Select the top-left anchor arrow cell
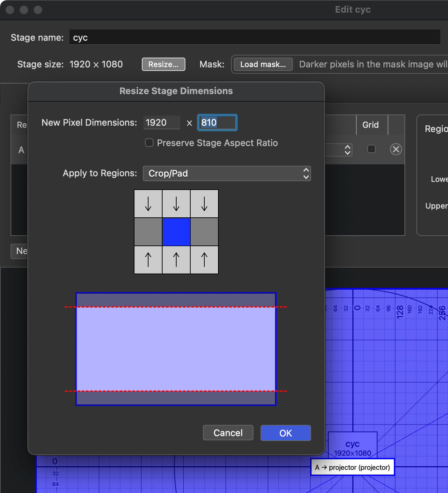This screenshot has width=448, height=493. point(148,204)
